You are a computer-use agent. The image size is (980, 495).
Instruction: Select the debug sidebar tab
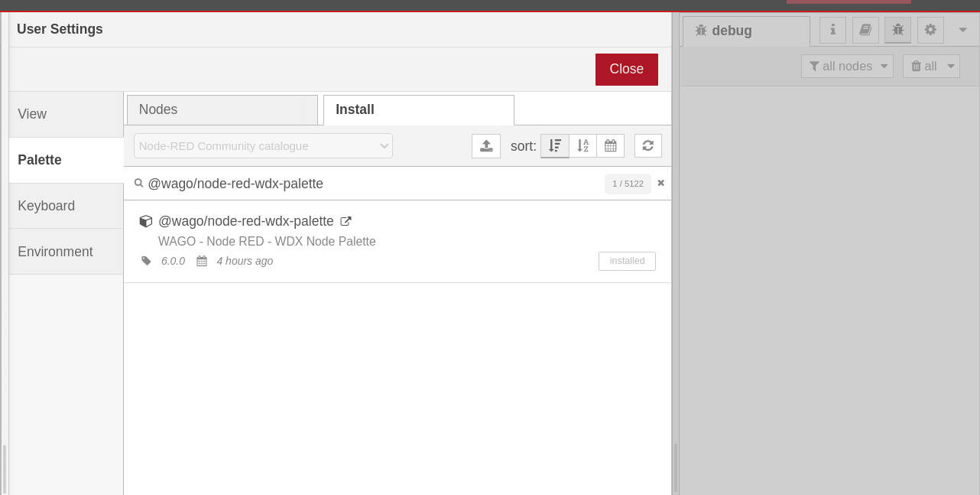pyautogui.click(x=746, y=31)
